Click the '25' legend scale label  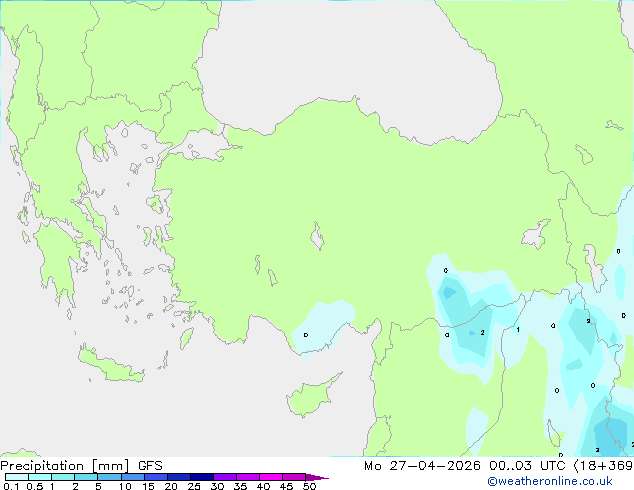click(194, 486)
